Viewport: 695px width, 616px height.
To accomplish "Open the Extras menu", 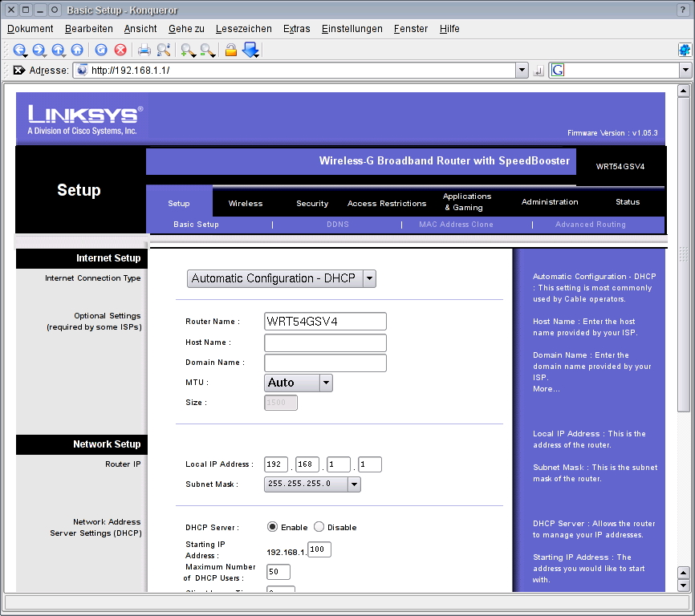I will [x=296, y=29].
